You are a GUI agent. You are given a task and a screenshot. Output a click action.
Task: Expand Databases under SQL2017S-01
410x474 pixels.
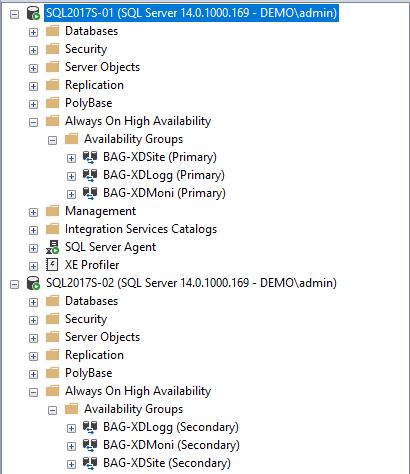point(33,32)
